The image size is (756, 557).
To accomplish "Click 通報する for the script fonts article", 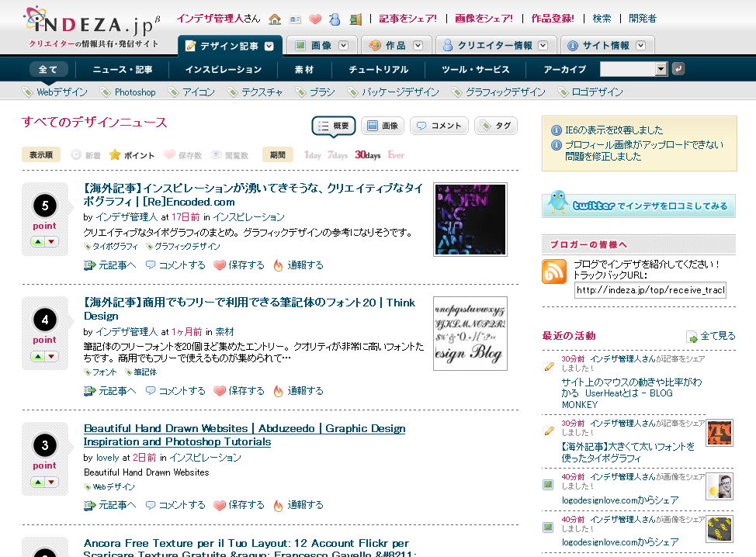I will tap(299, 391).
